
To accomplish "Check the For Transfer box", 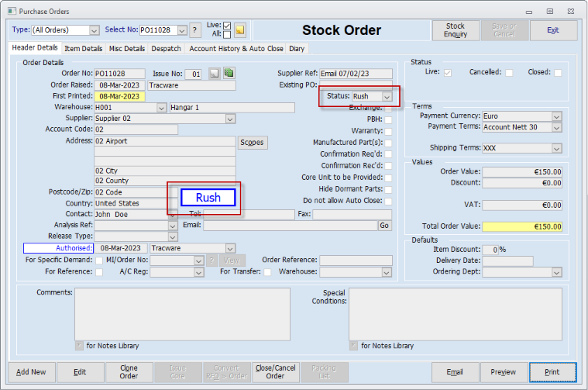I will [x=267, y=272].
